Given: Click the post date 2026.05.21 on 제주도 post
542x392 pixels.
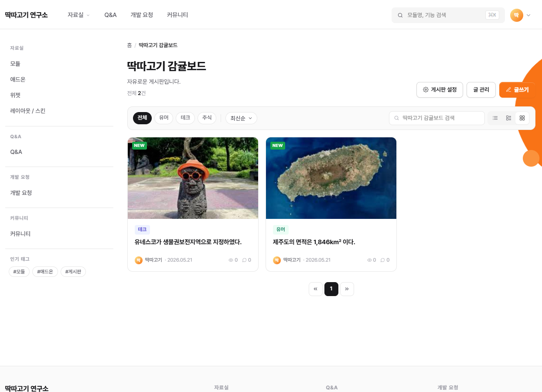Looking at the screenshot, I should pyautogui.click(x=318, y=260).
